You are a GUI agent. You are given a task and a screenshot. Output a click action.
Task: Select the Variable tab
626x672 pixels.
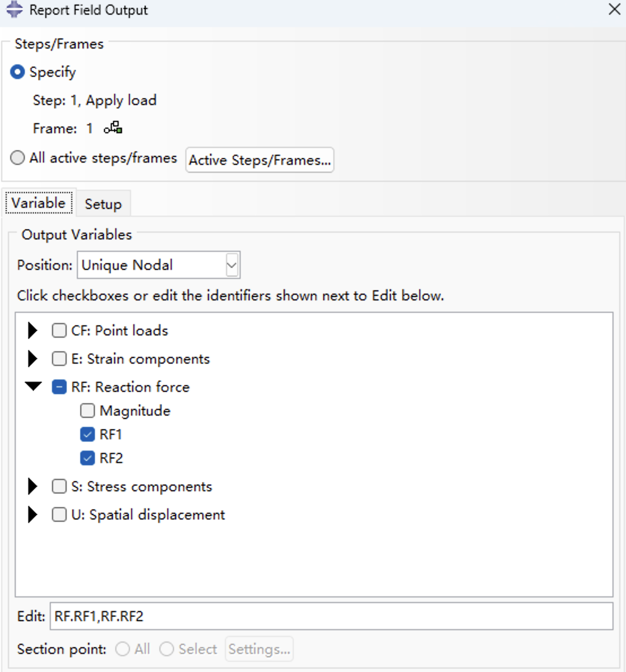coord(38,203)
